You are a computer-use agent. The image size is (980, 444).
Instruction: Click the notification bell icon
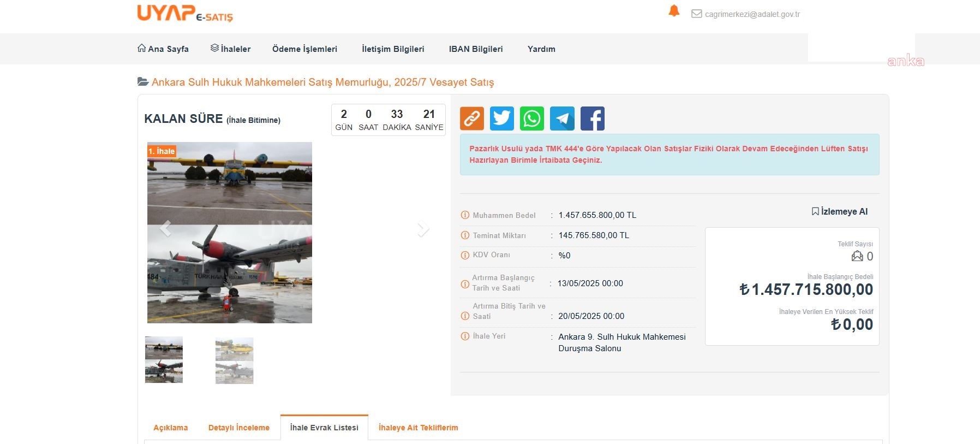[x=674, y=11]
